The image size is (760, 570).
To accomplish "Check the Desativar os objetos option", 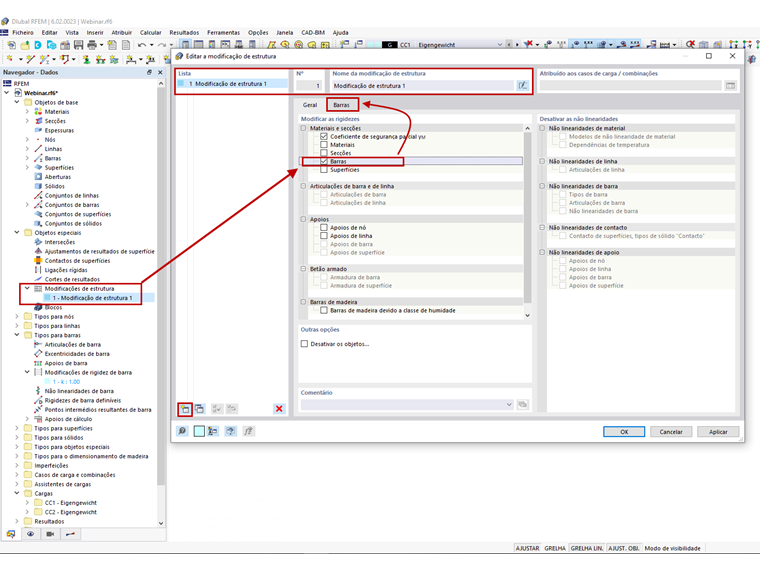I will pyautogui.click(x=304, y=344).
